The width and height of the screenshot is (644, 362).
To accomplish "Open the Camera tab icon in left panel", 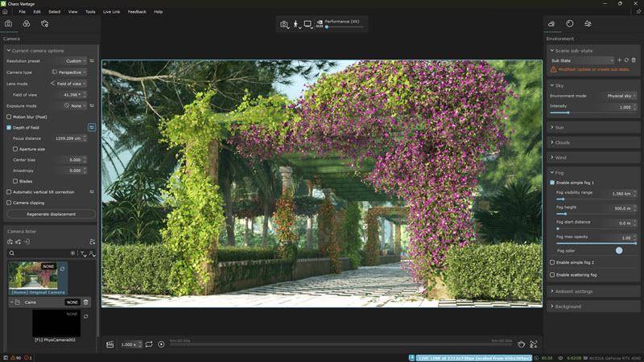I will click(9, 24).
